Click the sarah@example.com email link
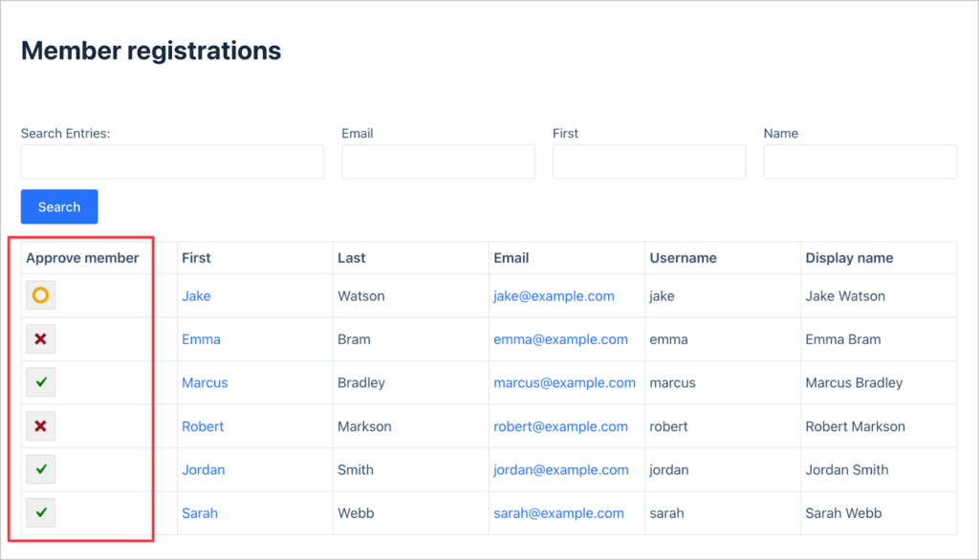 pyautogui.click(x=558, y=513)
